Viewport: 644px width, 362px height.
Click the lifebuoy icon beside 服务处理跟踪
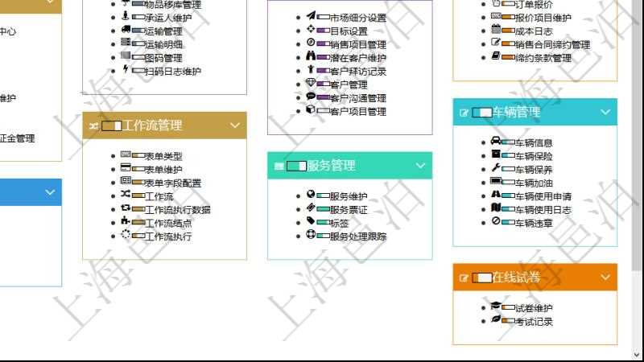(x=311, y=234)
